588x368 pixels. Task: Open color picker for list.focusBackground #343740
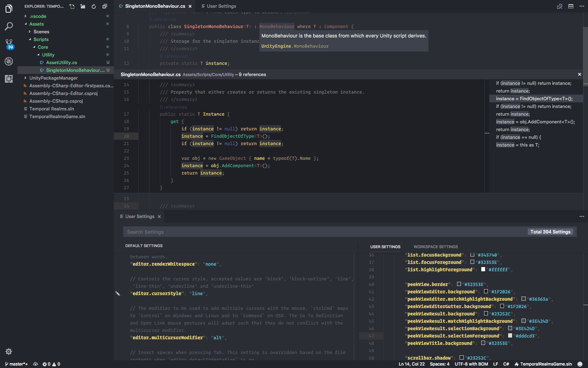click(x=472, y=254)
